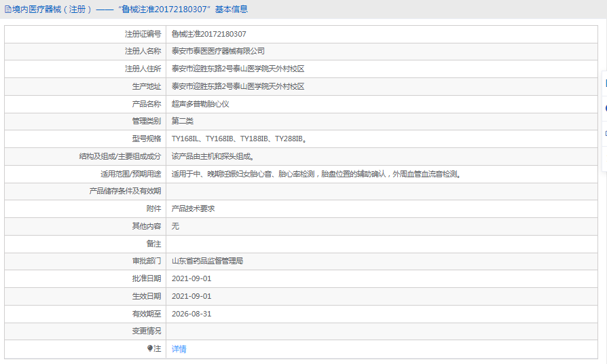
Task: Select the 注册人住所 label
Action: tap(143, 69)
